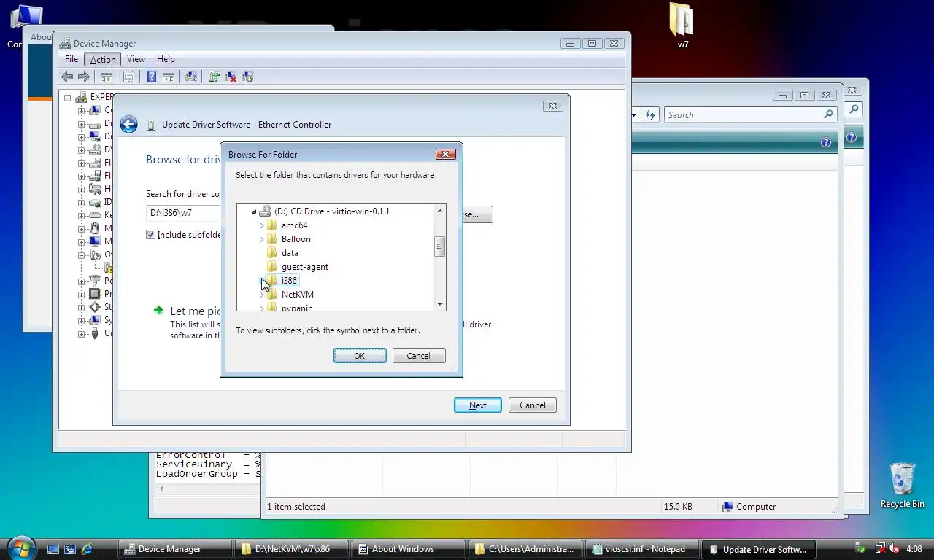
Task: Click Next in Update Driver Software
Action: pyautogui.click(x=478, y=405)
